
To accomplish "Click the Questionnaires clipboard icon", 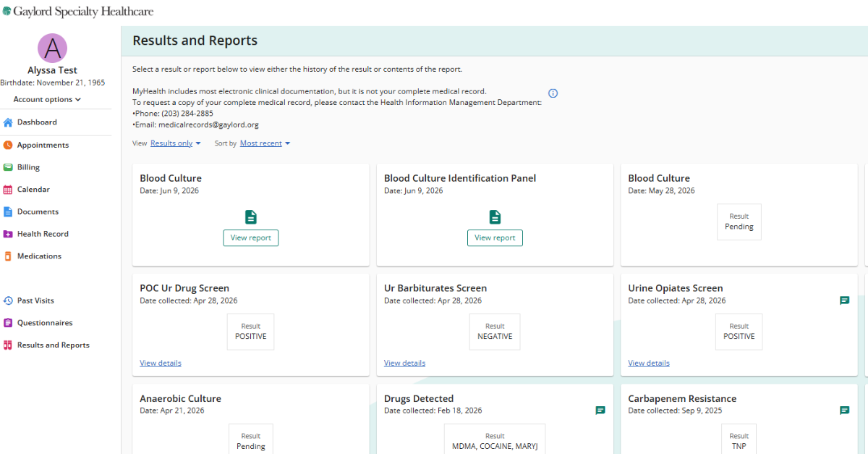I will click(8, 323).
